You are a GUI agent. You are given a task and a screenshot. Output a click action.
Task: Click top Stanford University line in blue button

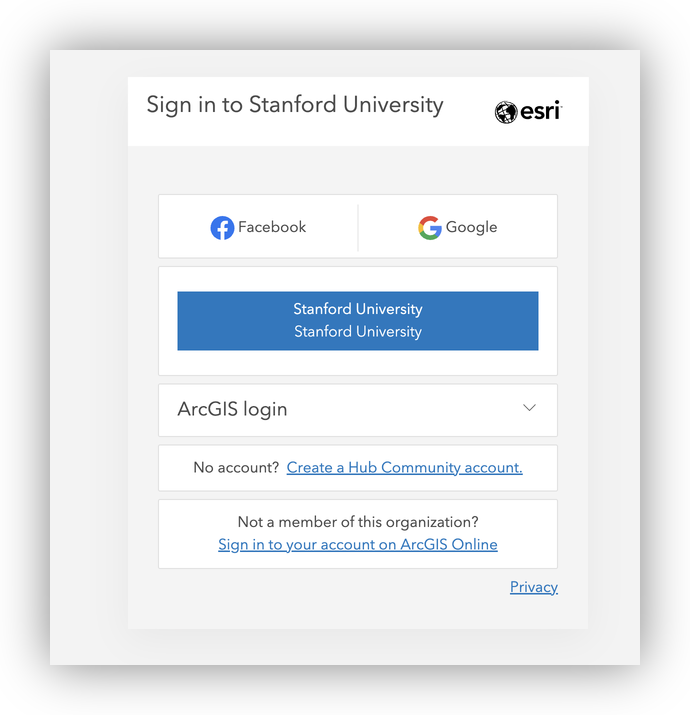tap(358, 309)
